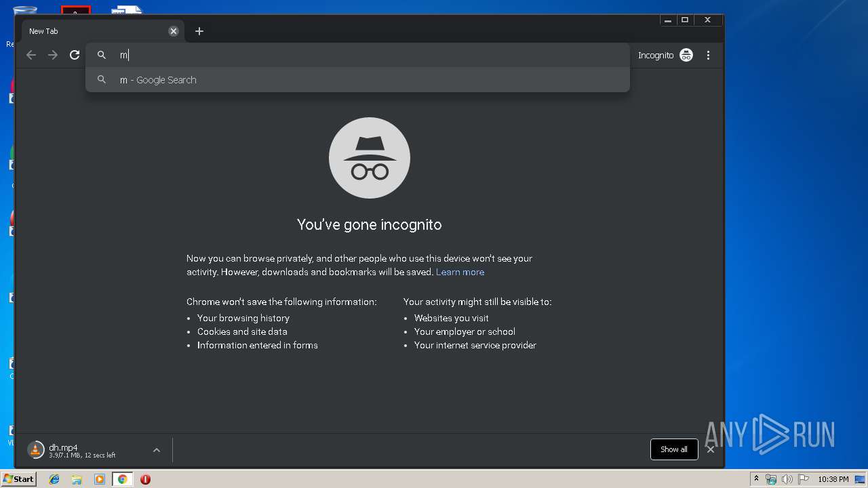The height and width of the screenshot is (488, 868).
Task: Focus the address bar input
Action: coord(357,55)
